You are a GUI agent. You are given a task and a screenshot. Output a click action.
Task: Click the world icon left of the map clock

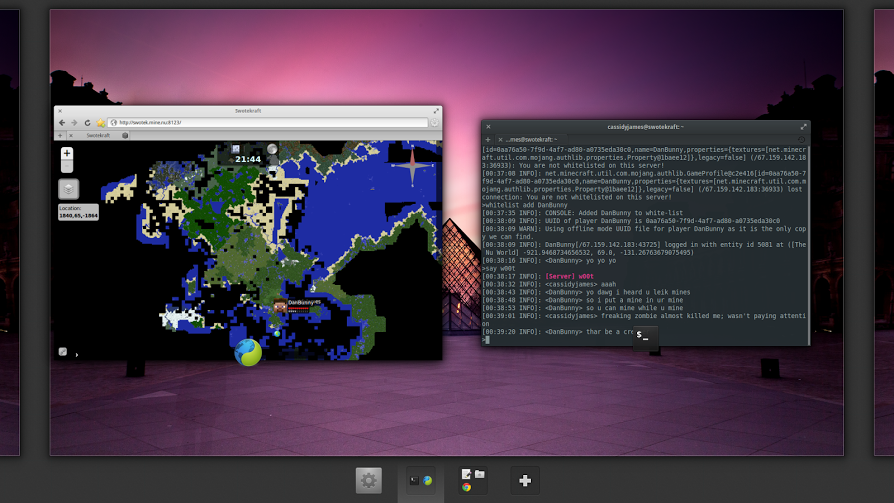click(x=236, y=149)
